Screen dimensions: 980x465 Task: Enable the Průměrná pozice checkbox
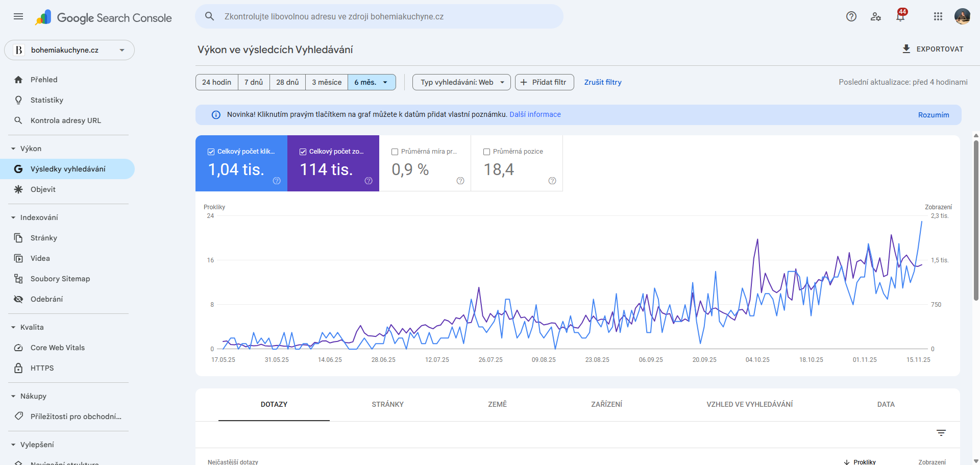coord(486,152)
